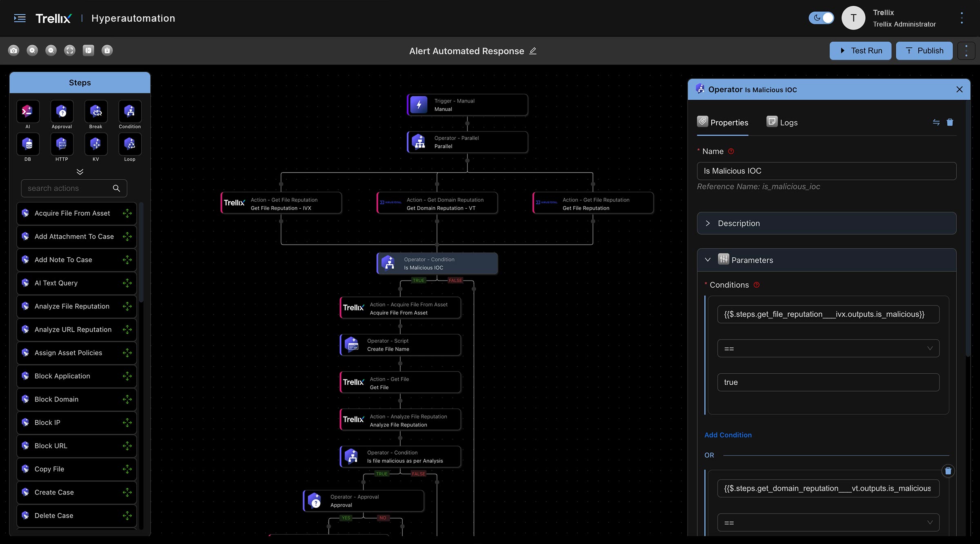Click the Test Run button

click(x=860, y=51)
